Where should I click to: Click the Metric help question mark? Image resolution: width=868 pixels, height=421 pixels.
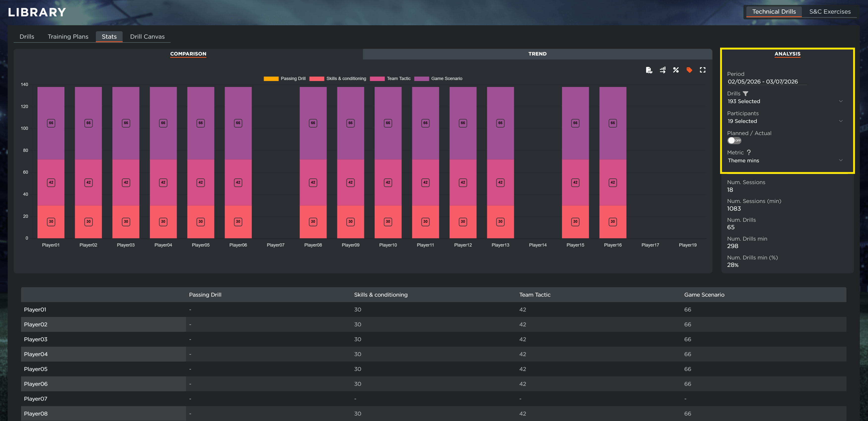749,152
